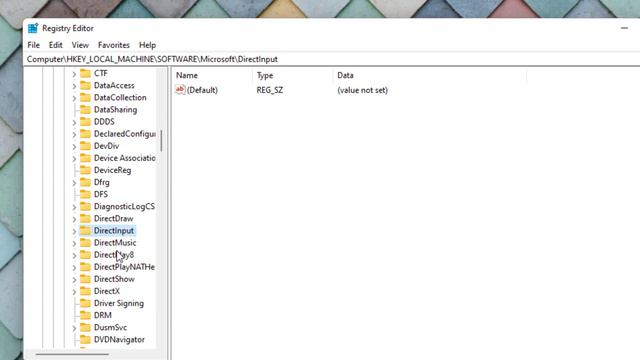Open the Help menu

pos(147,45)
